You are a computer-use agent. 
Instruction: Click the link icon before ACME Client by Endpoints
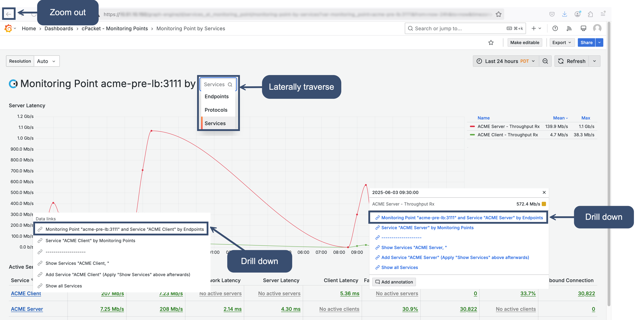(40, 229)
